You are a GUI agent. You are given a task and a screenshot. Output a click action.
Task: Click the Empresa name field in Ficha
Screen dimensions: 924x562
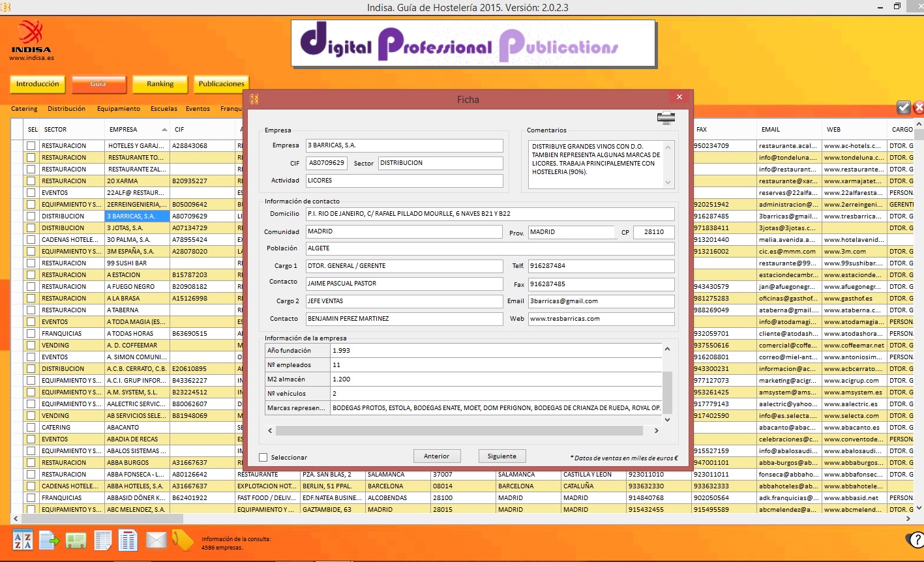click(x=404, y=145)
